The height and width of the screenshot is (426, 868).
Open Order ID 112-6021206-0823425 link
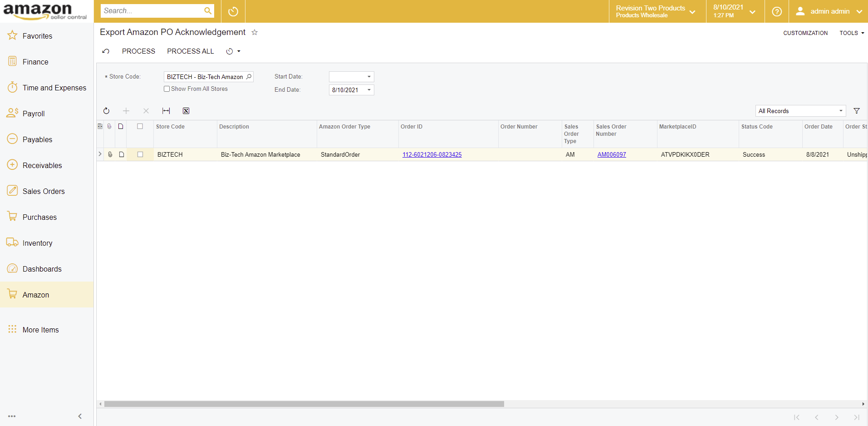click(432, 154)
